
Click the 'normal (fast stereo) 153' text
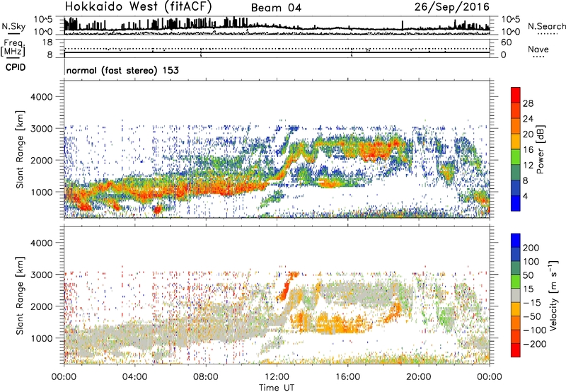(122, 70)
